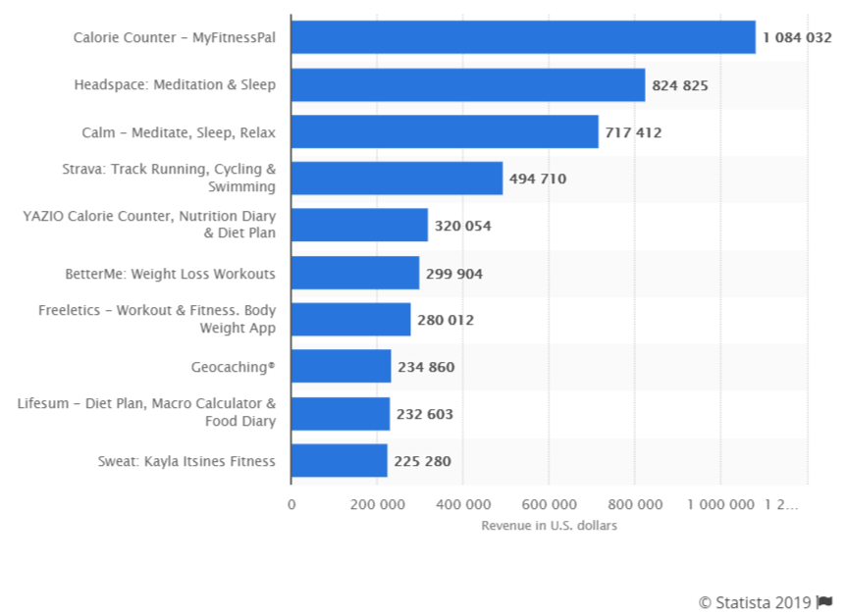
Task: Click the label Sweat: Kayla Itsines Fitness
Action: click(x=186, y=461)
